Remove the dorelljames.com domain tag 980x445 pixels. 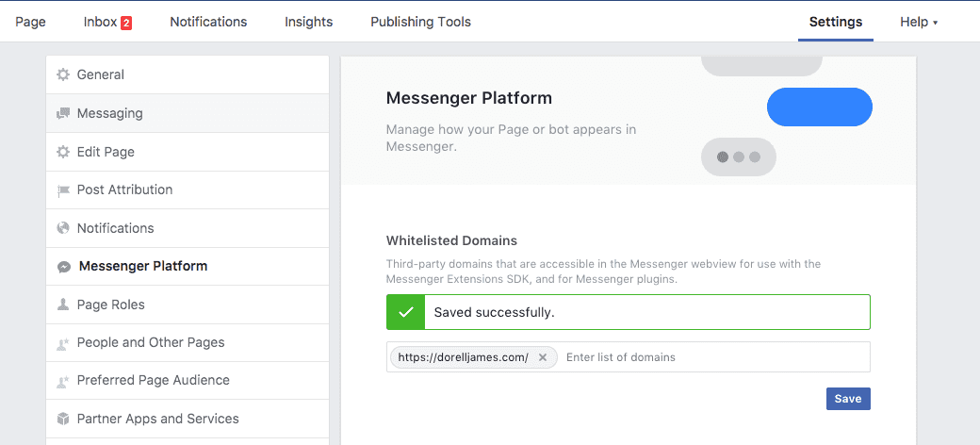point(542,357)
